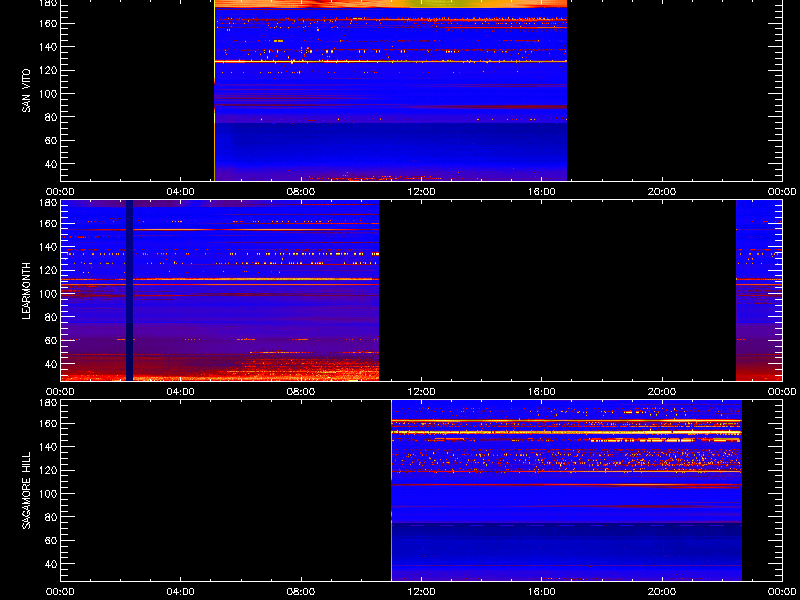Click 16:00 time label under San Vito plot

[542, 192]
